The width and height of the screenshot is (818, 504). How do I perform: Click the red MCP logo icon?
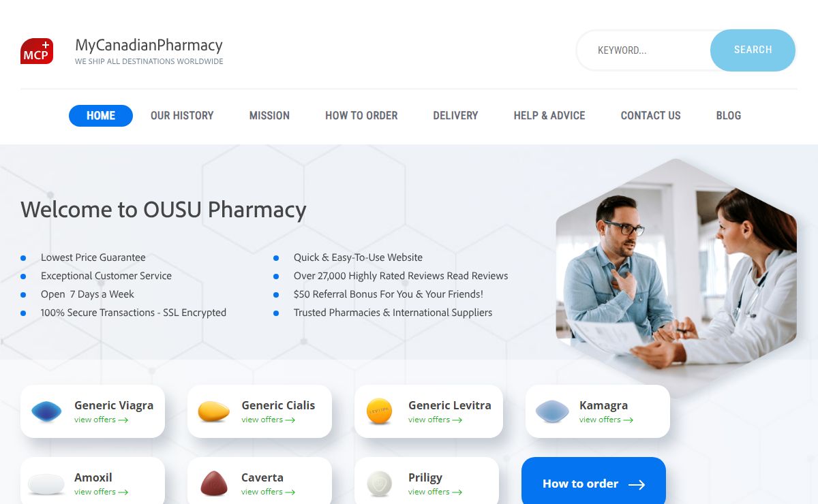click(x=37, y=51)
